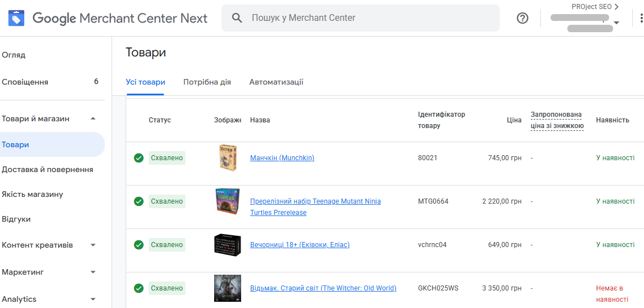Collapse the Товари й магазин section
This screenshot has width=644, height=308.
(93, 119)
